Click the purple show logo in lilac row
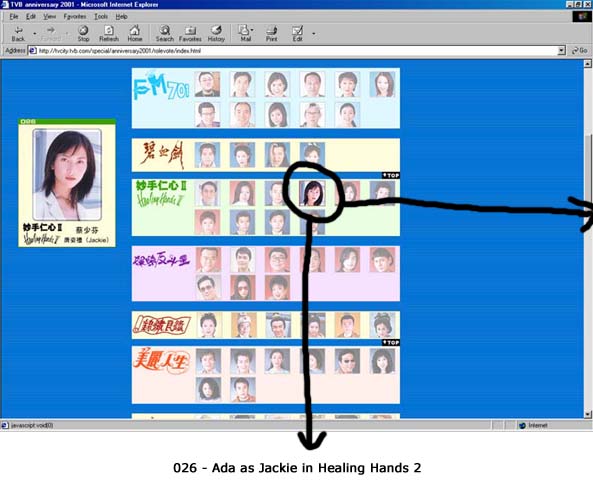Viewport: 593px width, 504px height. click(161, 259)
